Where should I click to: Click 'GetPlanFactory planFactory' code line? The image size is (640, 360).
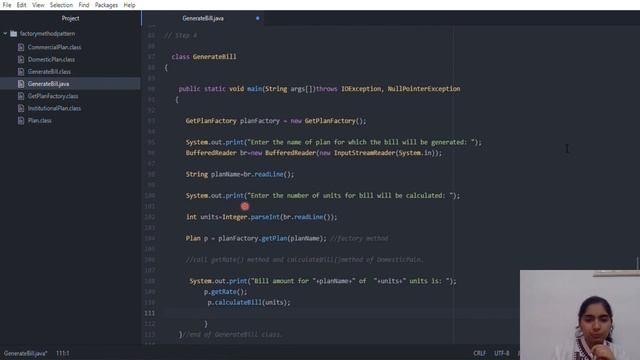(x=276, y=121)
